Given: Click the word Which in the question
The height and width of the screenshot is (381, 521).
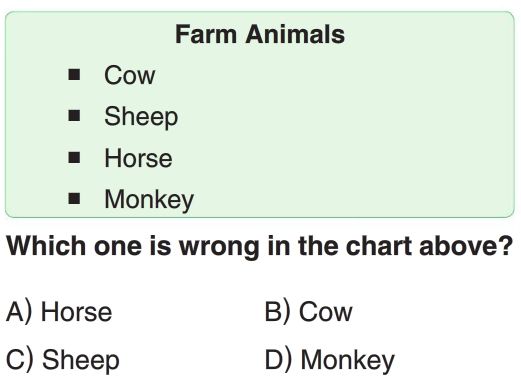Looking at the screenshot, I should pyautogui.click(x=46, y=246).
